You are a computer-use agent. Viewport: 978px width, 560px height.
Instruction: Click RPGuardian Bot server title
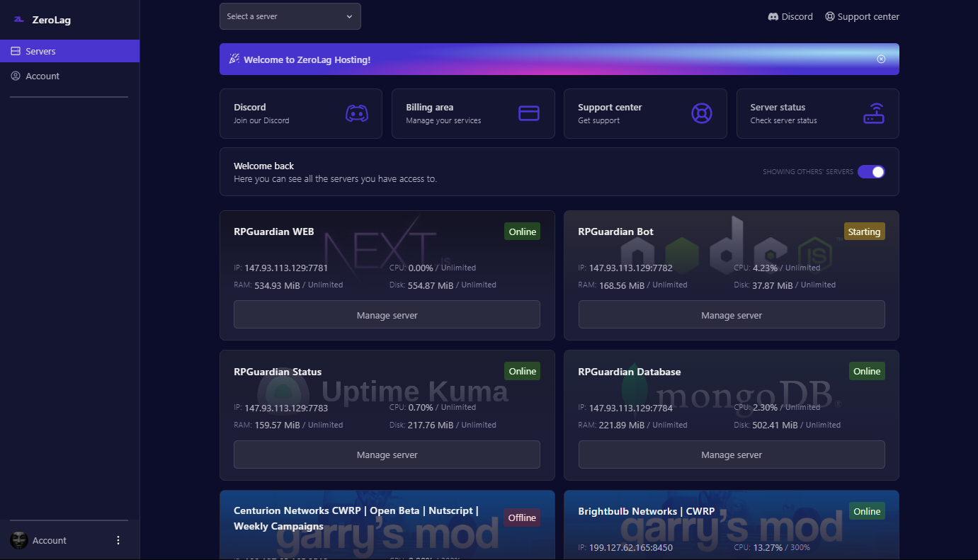point(615,232)
